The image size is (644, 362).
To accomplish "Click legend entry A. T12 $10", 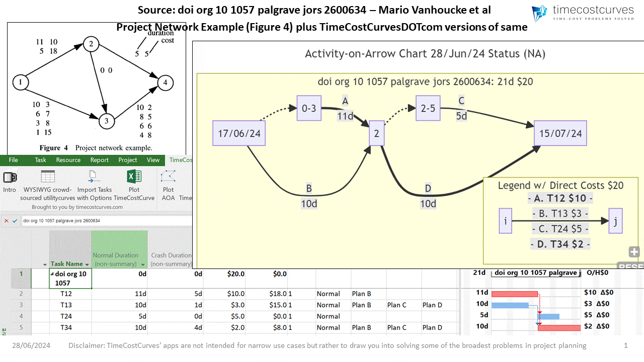I will coord(560,198).
